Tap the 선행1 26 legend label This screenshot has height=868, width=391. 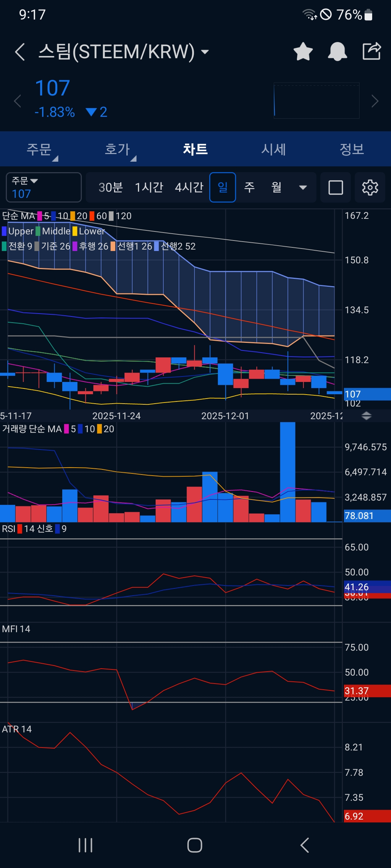click(x=131, y=246)
